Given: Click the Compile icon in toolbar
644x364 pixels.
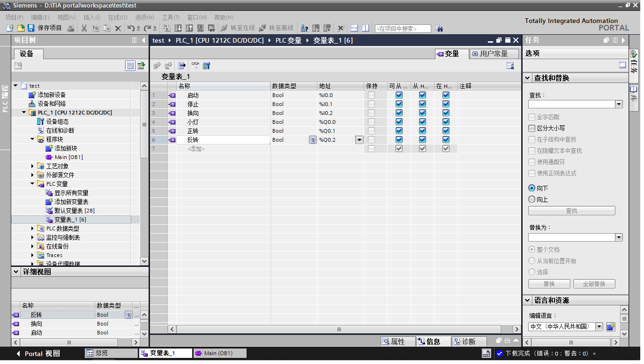Looking at the screenshot, I should pos(166,28).
